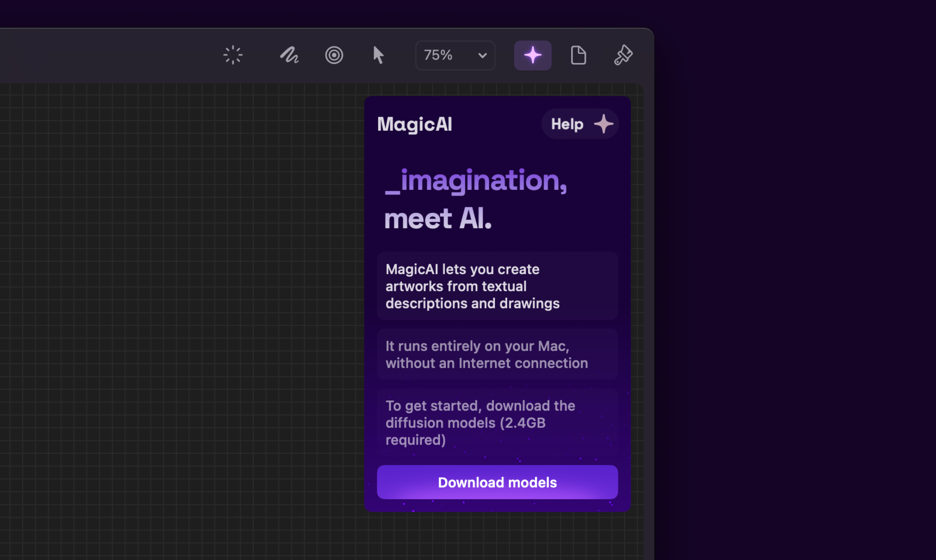Click the sparkle burst effects icon

tap(233, 55)
